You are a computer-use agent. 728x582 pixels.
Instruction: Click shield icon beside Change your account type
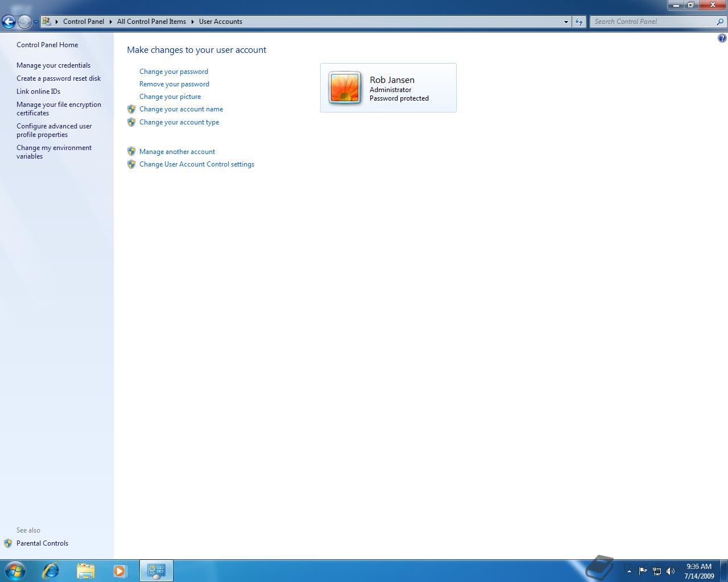131,122
